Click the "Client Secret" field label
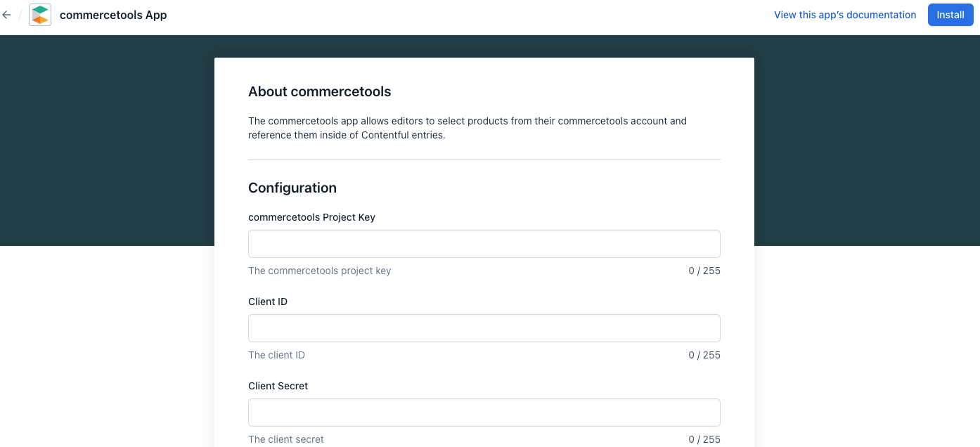The width and height of the screenshot is (980, 447). pos(278,386)
